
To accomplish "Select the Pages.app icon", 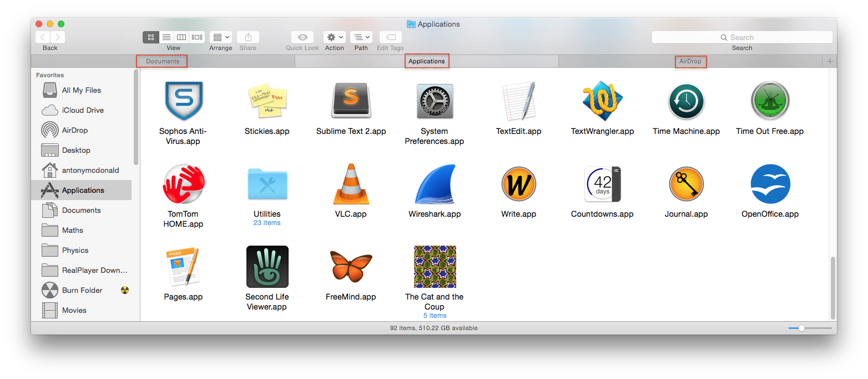I will (182, 267).
